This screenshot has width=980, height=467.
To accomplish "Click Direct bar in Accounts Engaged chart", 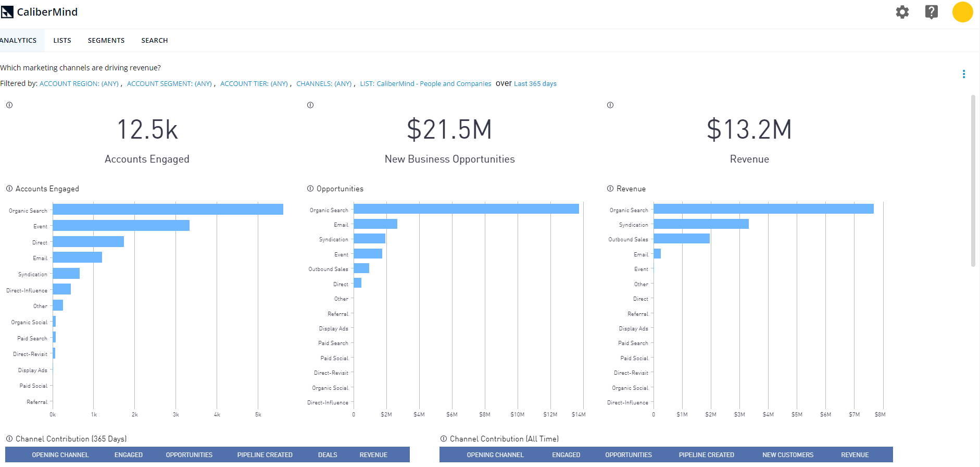I will (89, 241).
